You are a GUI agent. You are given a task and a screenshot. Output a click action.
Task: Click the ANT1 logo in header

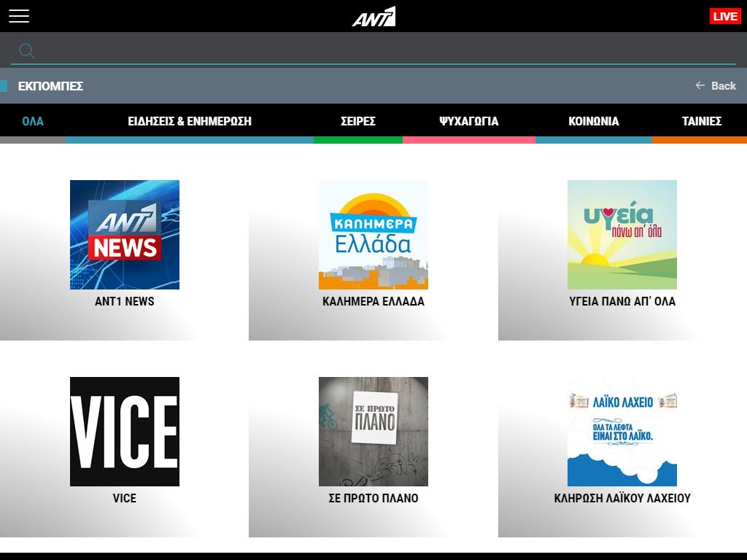[374, 16]
